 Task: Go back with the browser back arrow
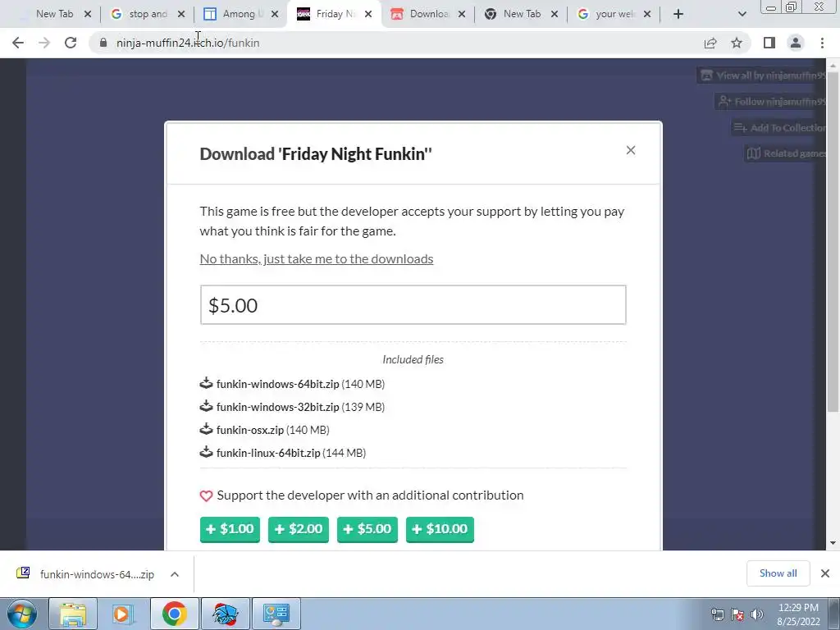(18, 43)
